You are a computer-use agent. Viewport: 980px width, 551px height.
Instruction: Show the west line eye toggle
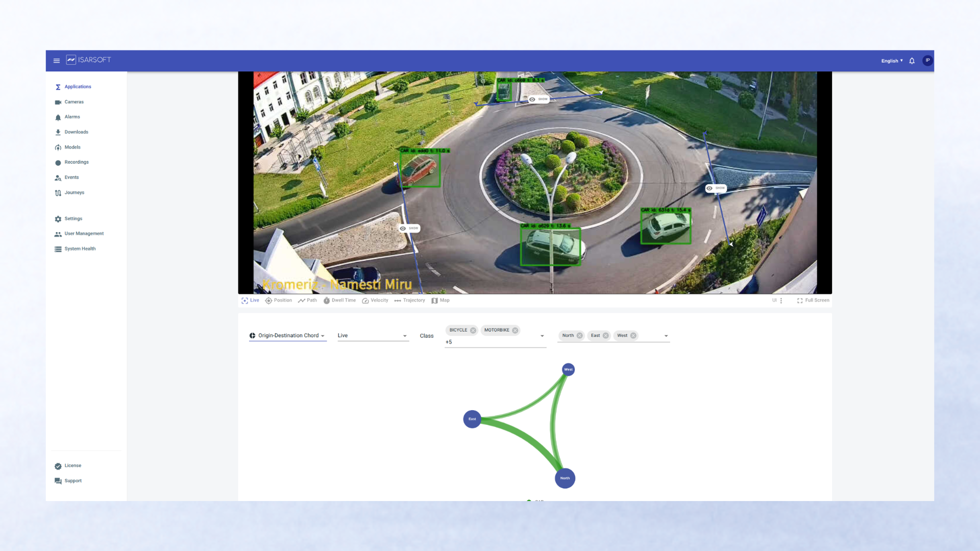(409, 229)
